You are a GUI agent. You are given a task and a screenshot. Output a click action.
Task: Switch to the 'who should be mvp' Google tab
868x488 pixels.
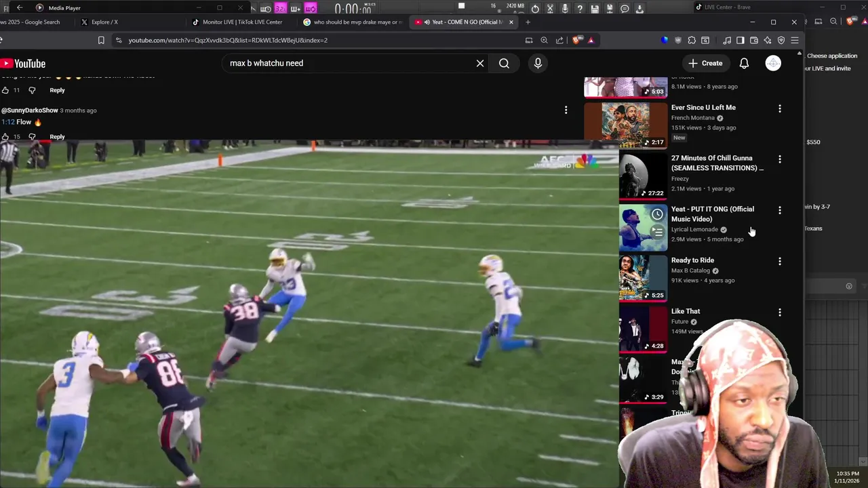[x=353, y=22]
